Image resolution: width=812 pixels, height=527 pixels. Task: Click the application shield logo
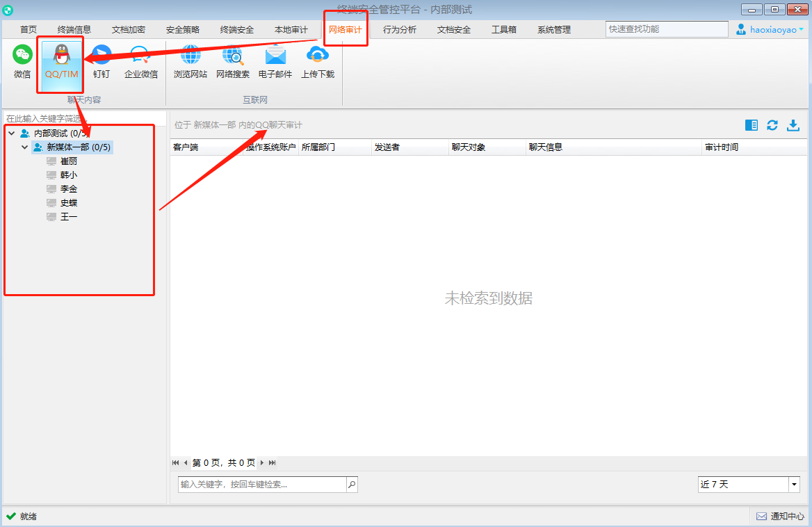coord(8,10)
